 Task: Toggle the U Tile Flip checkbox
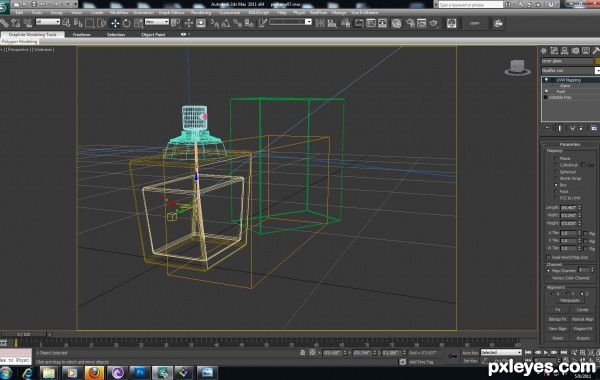pos(586,233)
